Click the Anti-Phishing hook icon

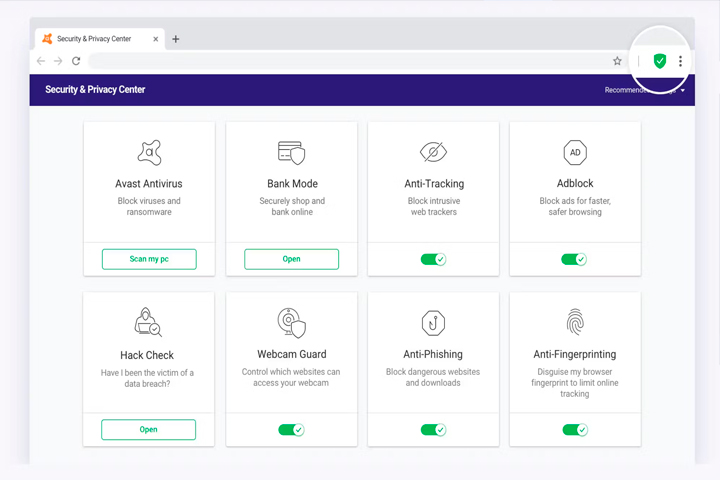pos(433,323)
